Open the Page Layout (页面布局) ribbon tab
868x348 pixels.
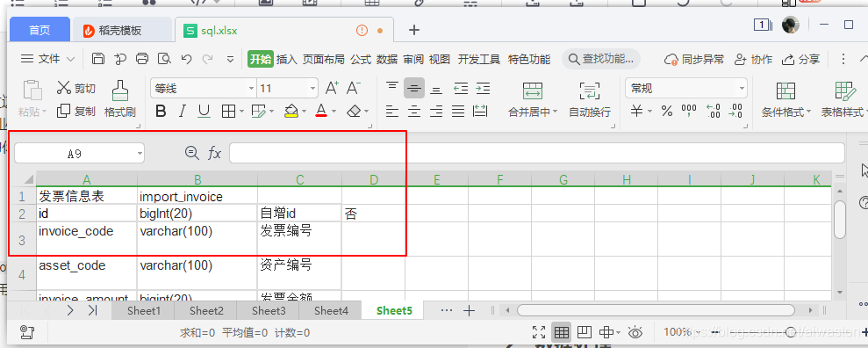[323, 59]
